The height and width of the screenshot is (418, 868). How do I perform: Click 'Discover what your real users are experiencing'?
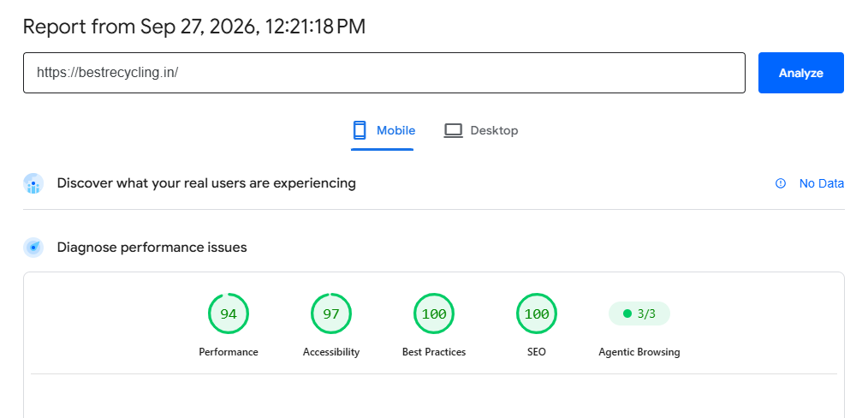[x=206, y=183]
